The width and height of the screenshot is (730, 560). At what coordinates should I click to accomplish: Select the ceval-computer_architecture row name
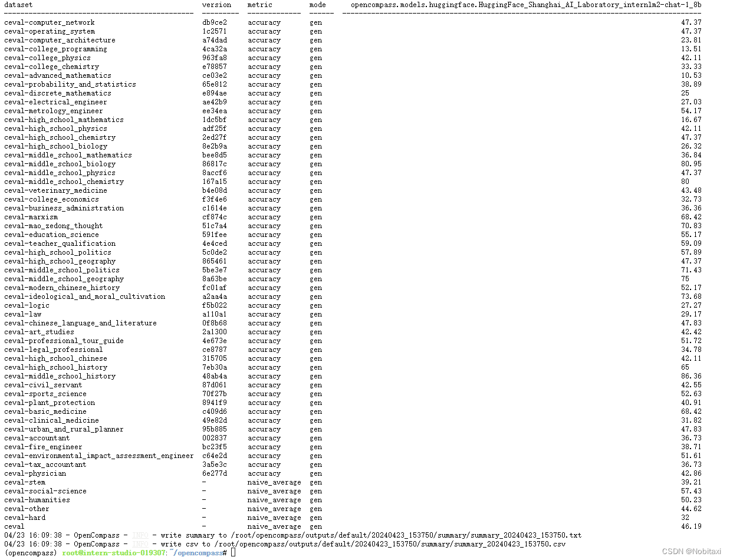pos(60,40)
